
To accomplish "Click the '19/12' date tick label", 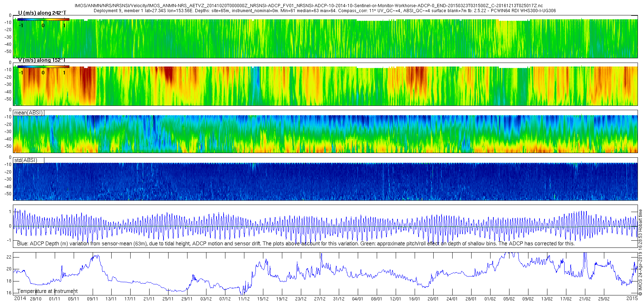I will point(282,299).
